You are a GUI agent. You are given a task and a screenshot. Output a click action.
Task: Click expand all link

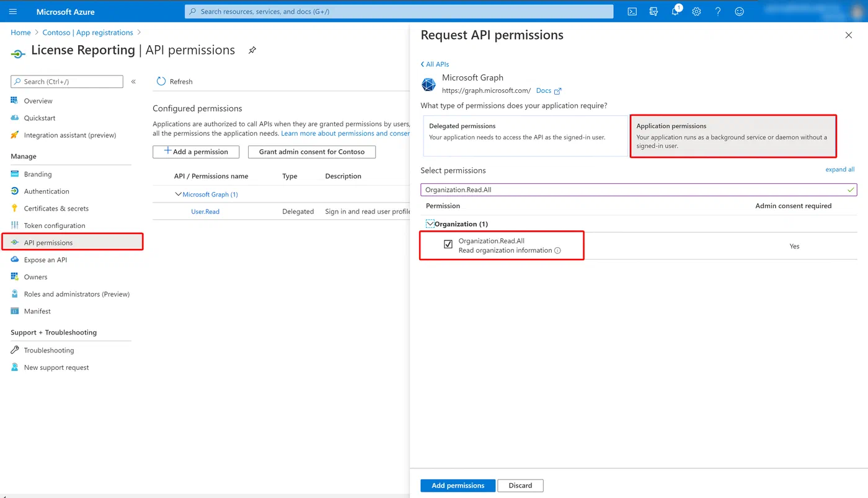(x=839, y=169)
